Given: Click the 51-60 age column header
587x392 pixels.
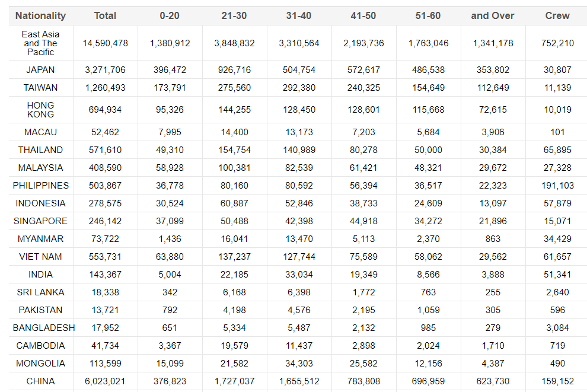Looking at the screenshot, I should tap(428, 15).
